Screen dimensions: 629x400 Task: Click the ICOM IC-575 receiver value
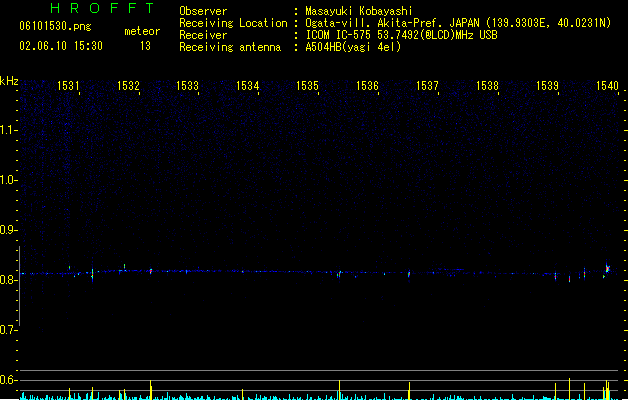[402, 35]
